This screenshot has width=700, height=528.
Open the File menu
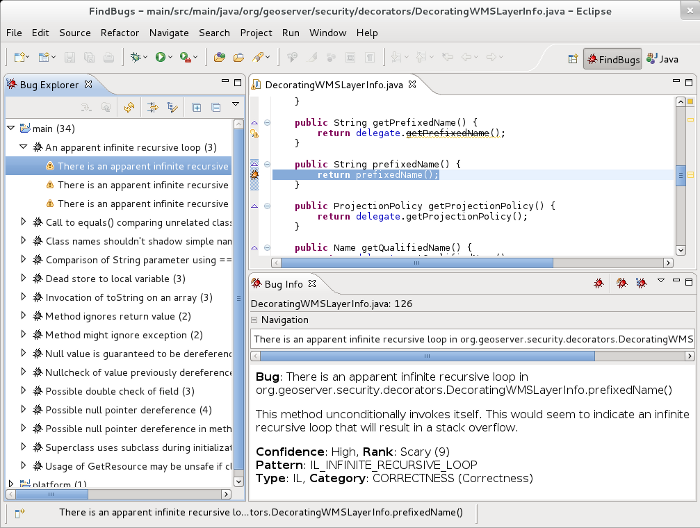[x=14, y=33]
